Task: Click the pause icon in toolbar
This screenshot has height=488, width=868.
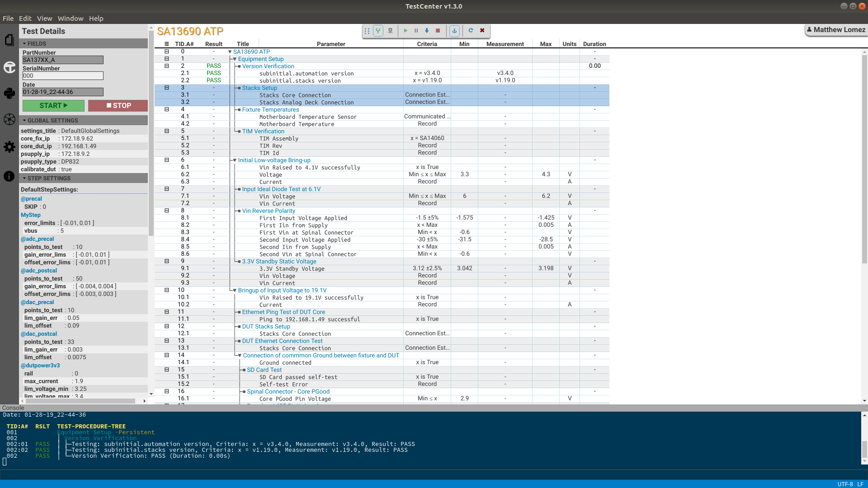Action: pyautogui.click(x=416, y=31)
